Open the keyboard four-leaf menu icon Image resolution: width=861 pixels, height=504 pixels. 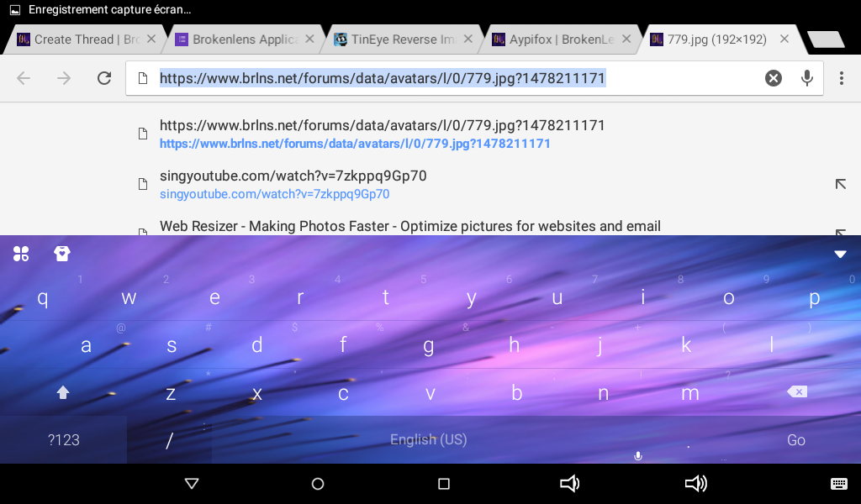21,254
